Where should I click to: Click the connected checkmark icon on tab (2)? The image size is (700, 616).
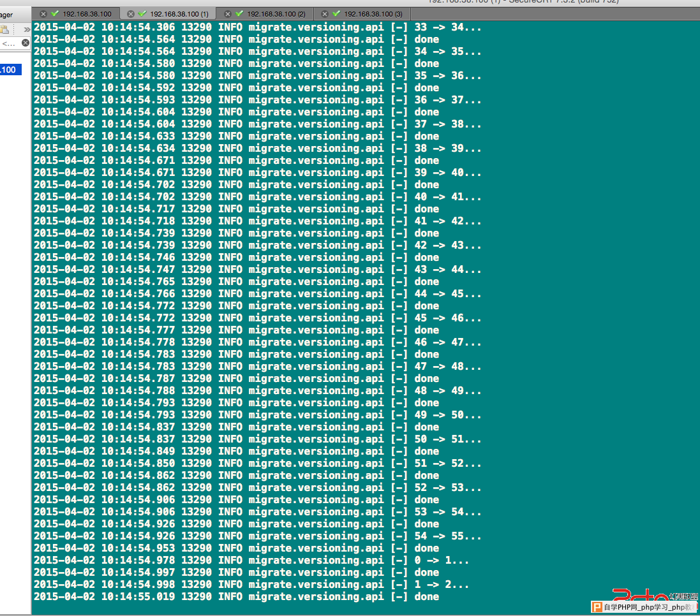point(239,13)
